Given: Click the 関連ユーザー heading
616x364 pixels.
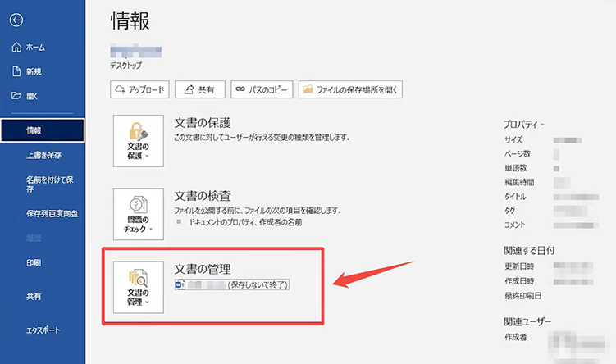Looking at the screenshot, I should (527, 321).
